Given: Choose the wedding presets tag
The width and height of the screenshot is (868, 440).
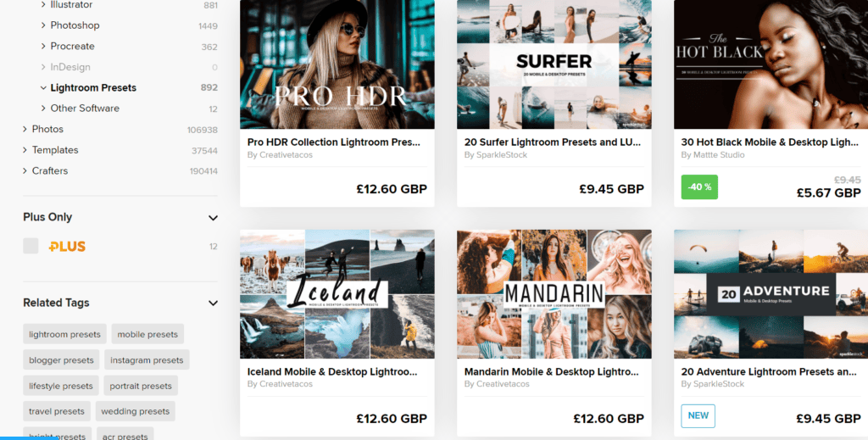Looking at the screenshot, I should tap(135, 411).
